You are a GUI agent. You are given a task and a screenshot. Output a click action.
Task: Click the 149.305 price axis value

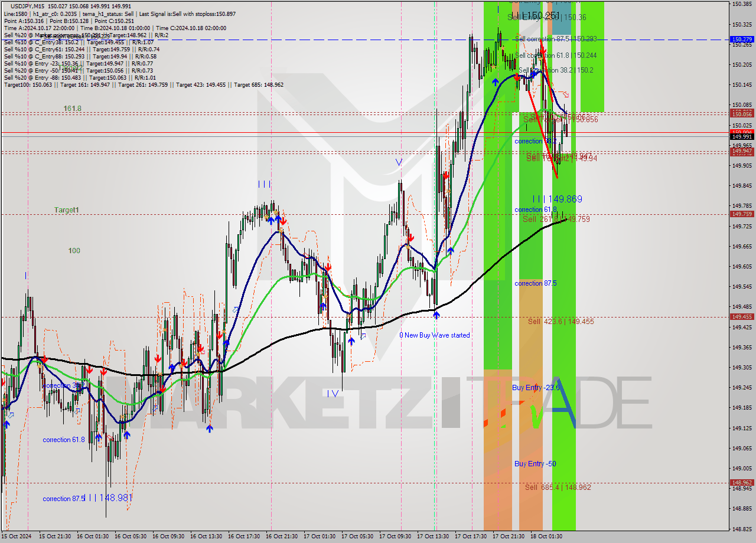coord(742,367)
